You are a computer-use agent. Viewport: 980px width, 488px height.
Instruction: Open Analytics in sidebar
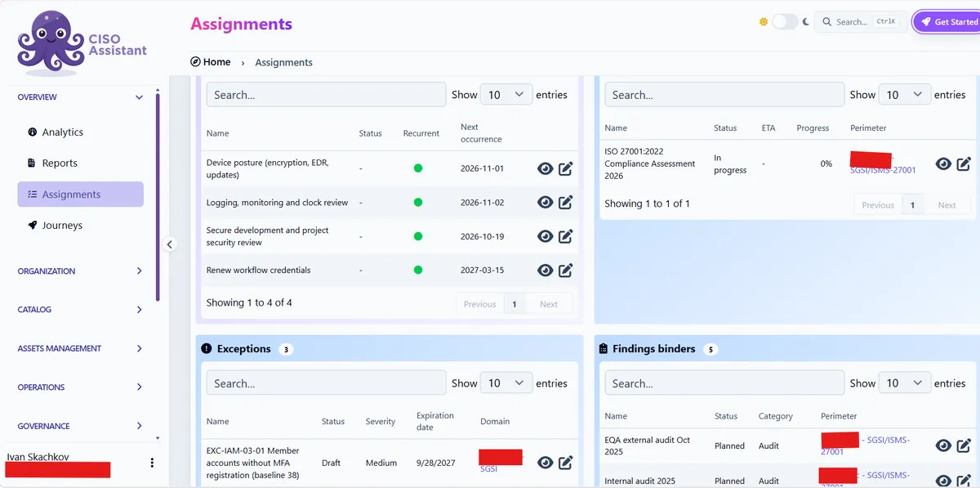click(80, 132)
